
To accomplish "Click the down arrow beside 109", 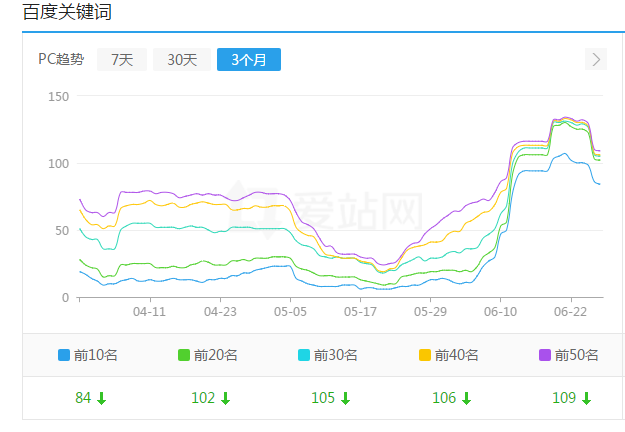I will (586, 398).
